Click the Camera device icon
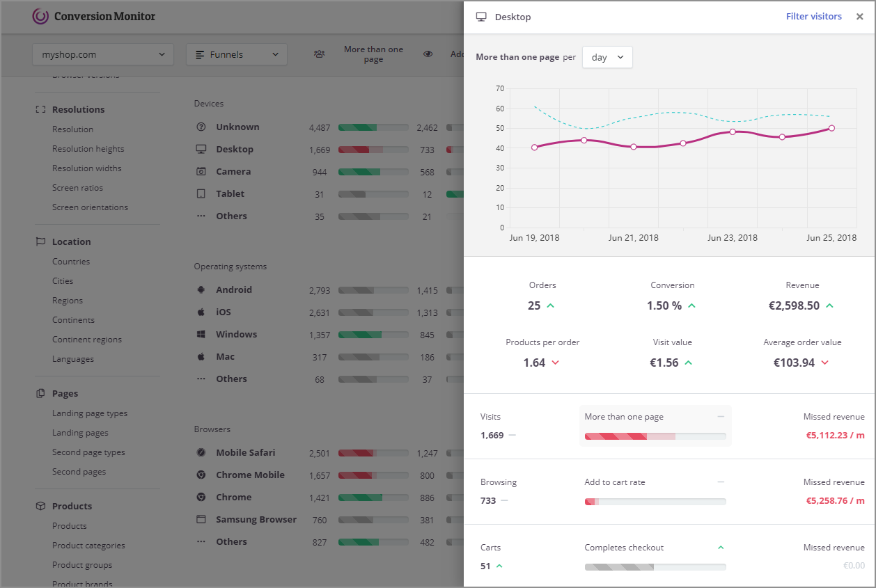The width and height of the screenshot is (876, 588). [x=201, y=171]
